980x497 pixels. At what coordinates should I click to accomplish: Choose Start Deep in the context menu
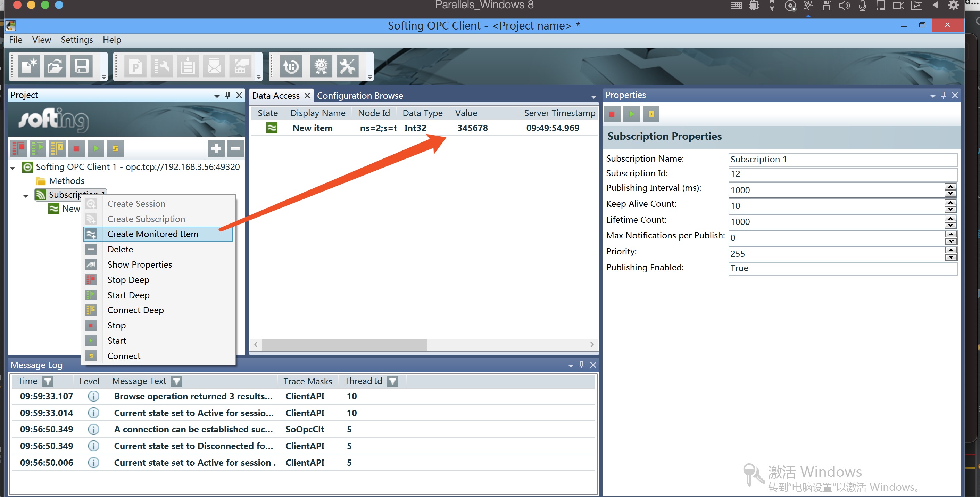[x=158, y=295]
